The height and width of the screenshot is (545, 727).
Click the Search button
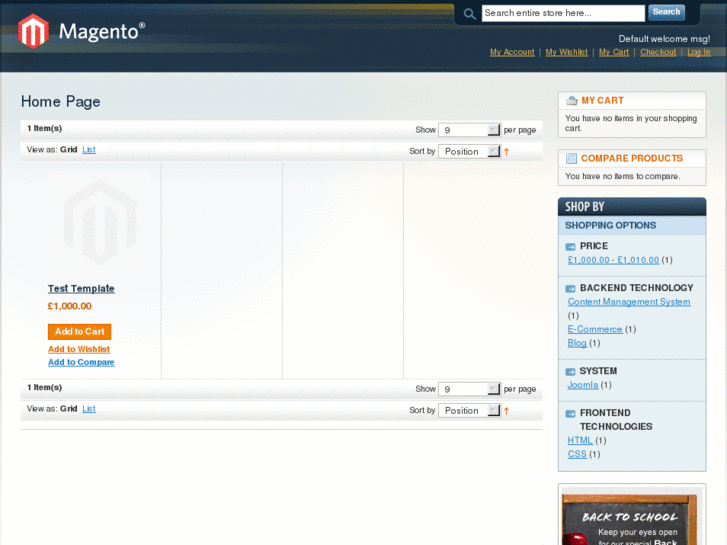tap(666, 12)
